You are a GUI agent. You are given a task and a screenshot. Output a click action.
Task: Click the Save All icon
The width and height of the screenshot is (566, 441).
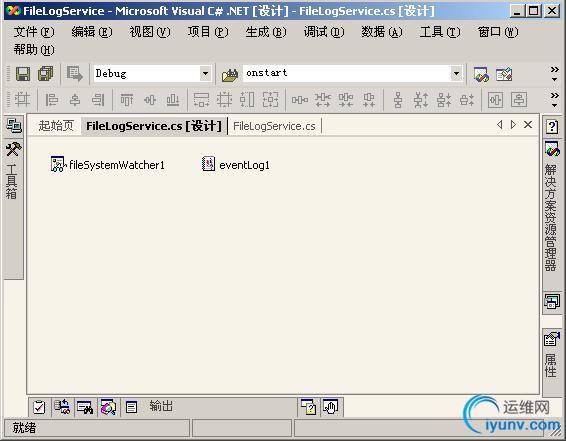pyautogui.click(x=45, y=74)
